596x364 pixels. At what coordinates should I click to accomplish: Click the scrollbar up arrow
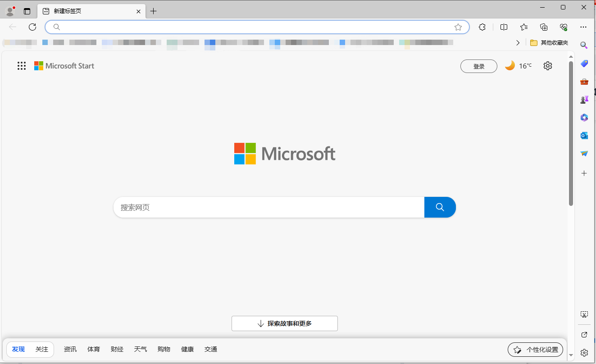pos(571,57)
